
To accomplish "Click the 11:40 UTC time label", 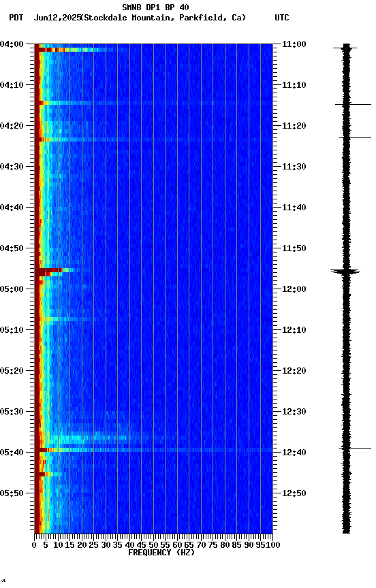I will pos(294,208).
